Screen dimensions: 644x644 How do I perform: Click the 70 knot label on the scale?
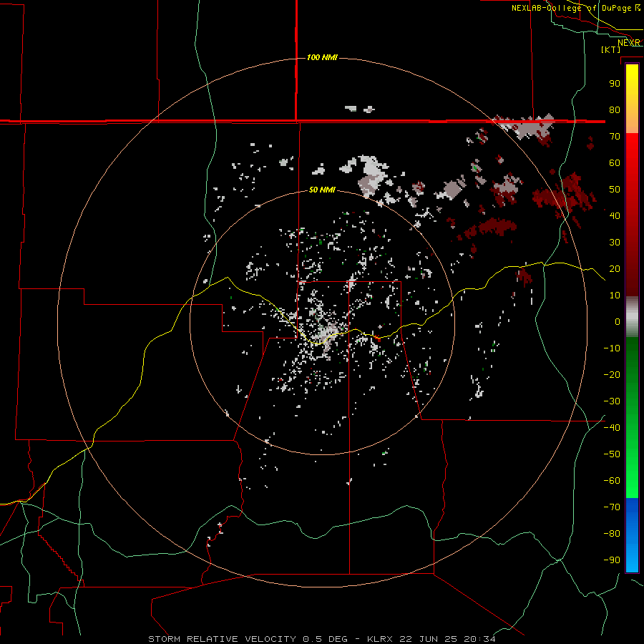(615, 137)
